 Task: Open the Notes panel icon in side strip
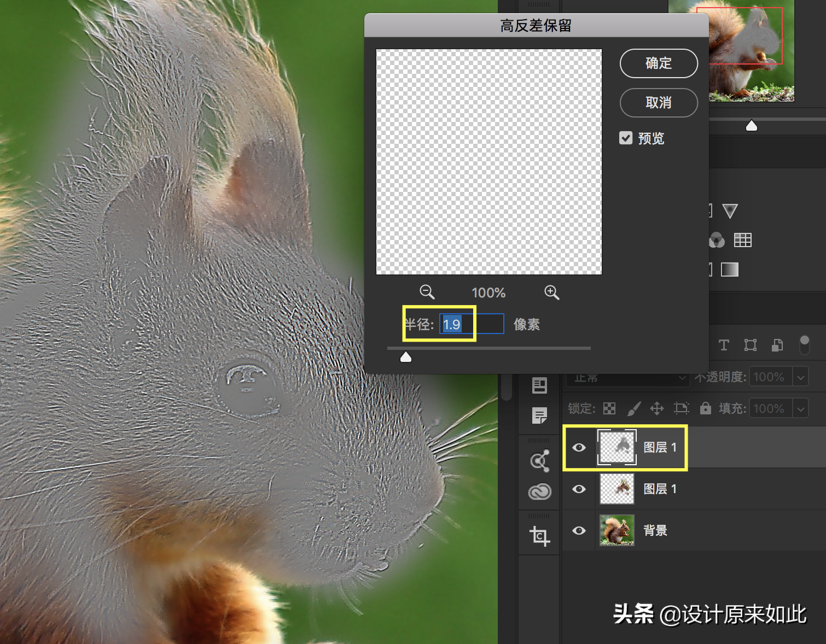click(539, 416)
